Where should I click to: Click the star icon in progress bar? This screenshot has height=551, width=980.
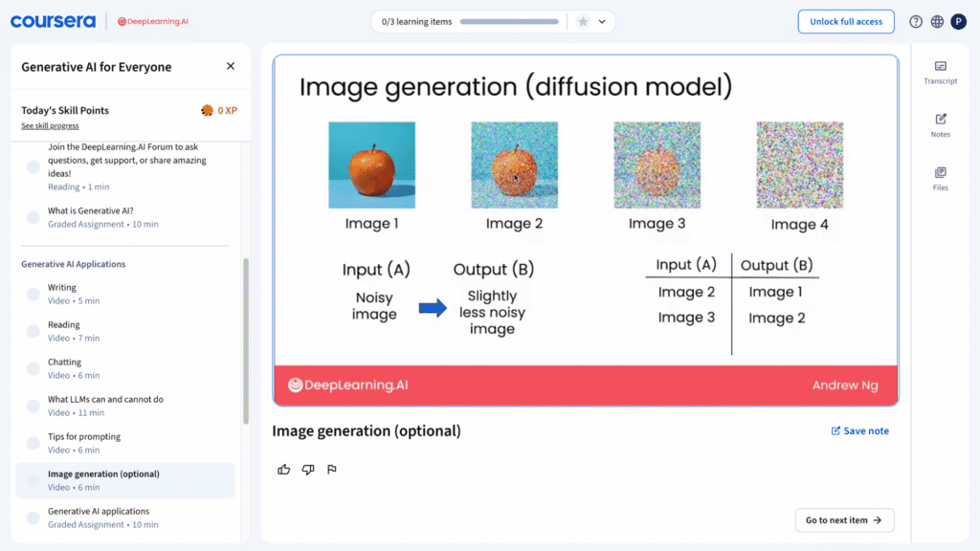583,22
